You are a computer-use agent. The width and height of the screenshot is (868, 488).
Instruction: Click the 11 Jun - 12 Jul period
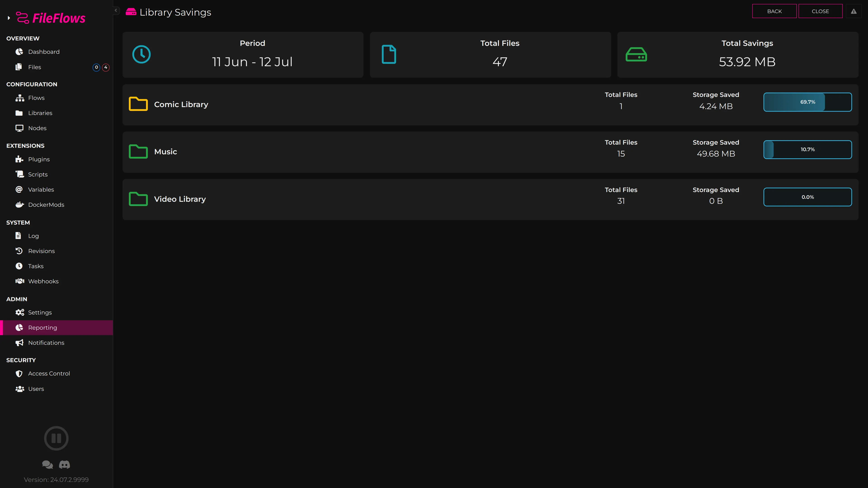pos(252,62)
